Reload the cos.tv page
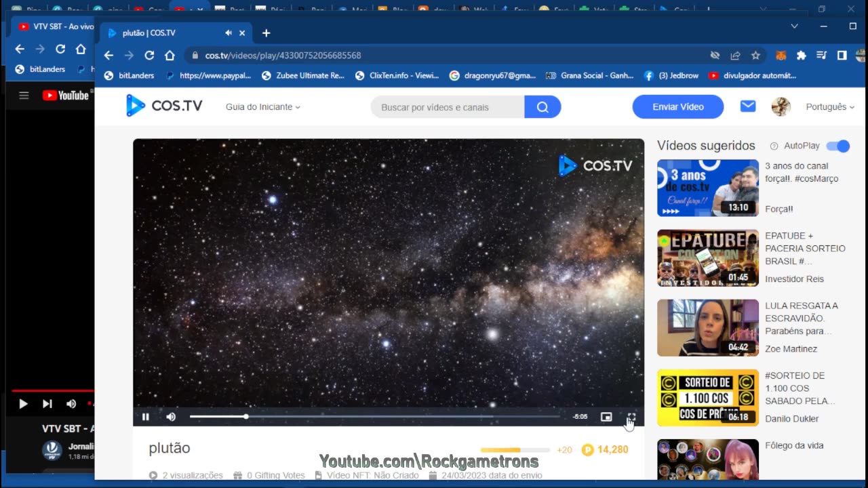 tap(149, 56)
